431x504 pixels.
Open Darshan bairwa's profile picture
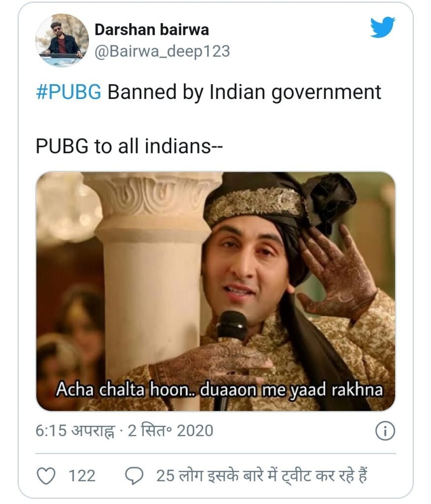[62, 40]
